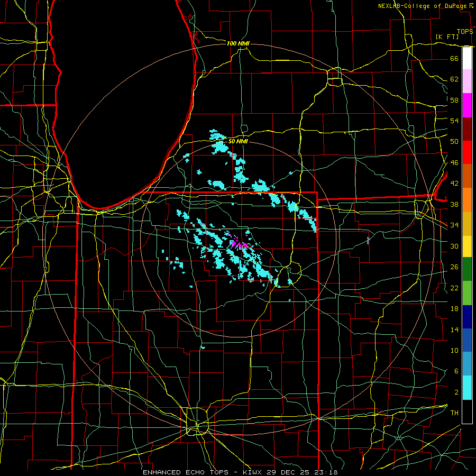Click the dark green legend swatch
The width and height of the screenshot is (476, 476).
tap(467, 269)
